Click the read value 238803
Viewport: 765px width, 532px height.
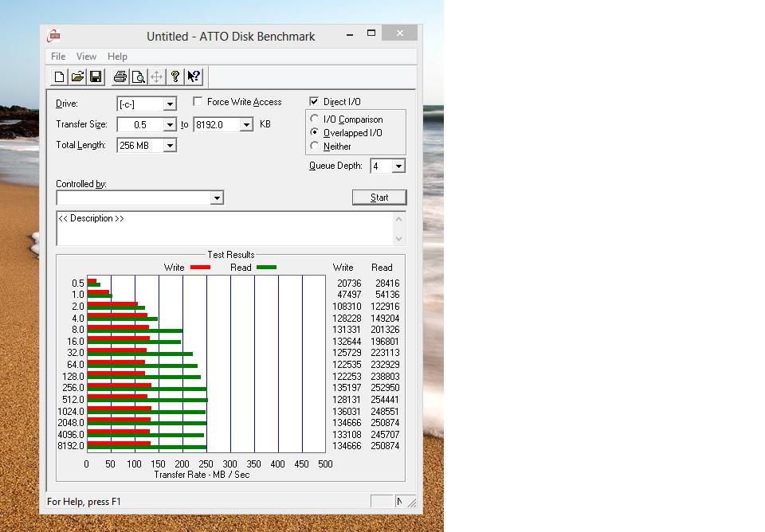point(385,377)
